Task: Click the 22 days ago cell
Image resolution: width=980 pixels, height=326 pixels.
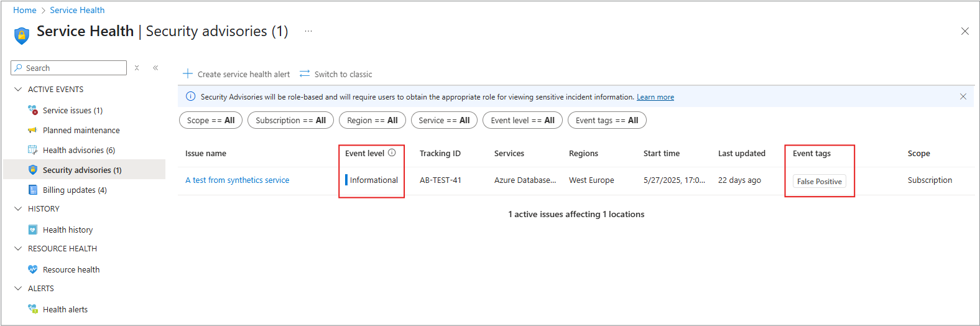Action: [739, 180]
